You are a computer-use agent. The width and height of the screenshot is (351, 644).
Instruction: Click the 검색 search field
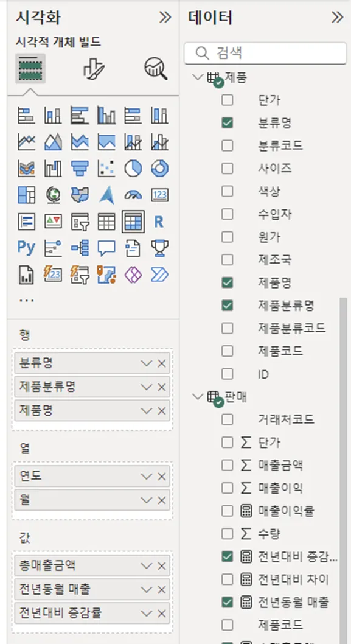coord(266,53)
